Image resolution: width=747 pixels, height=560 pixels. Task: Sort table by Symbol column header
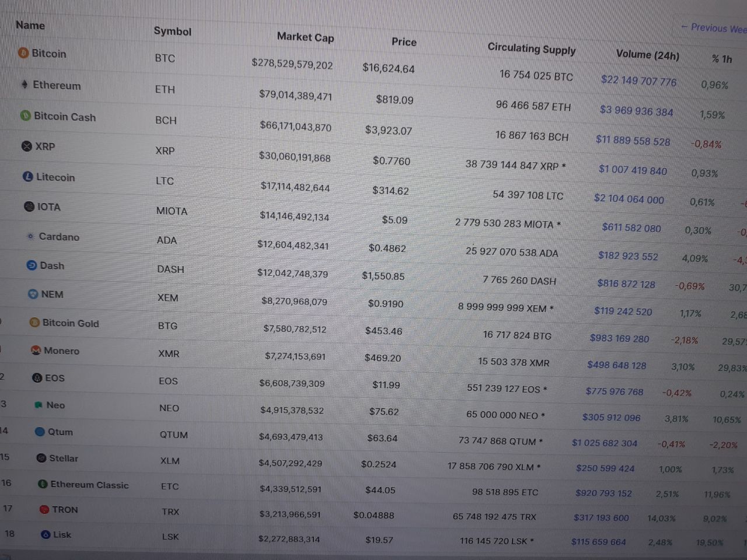coord(172,31)
